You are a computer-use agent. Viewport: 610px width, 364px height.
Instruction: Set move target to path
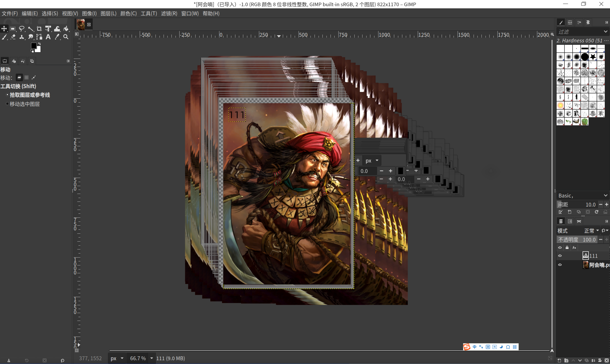[34, 77]
